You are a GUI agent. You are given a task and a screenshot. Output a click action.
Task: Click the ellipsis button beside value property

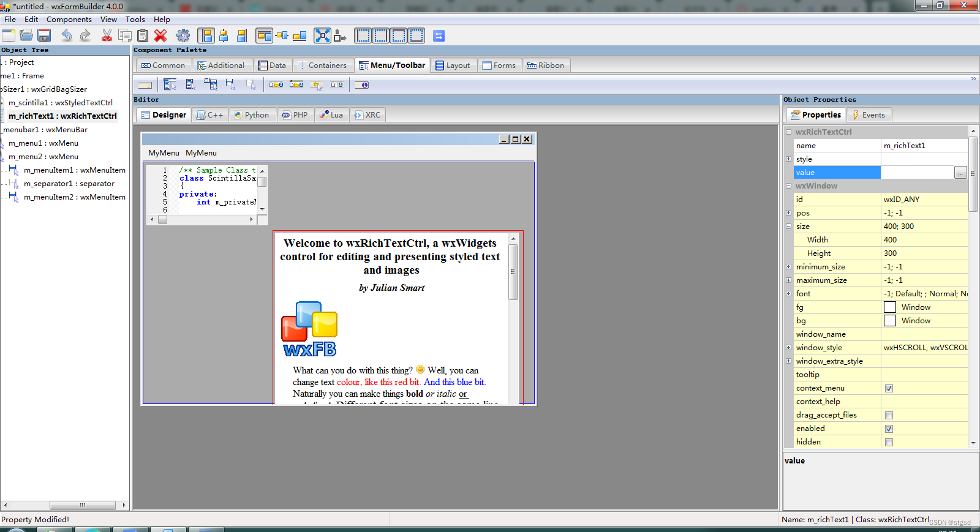(x=960, y=173)
